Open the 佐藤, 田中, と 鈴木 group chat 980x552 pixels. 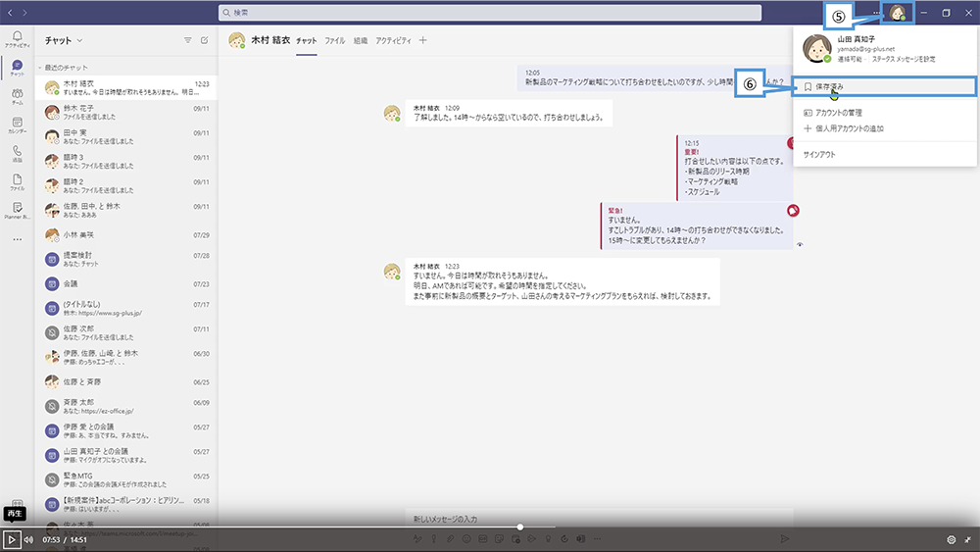[126, 210]
